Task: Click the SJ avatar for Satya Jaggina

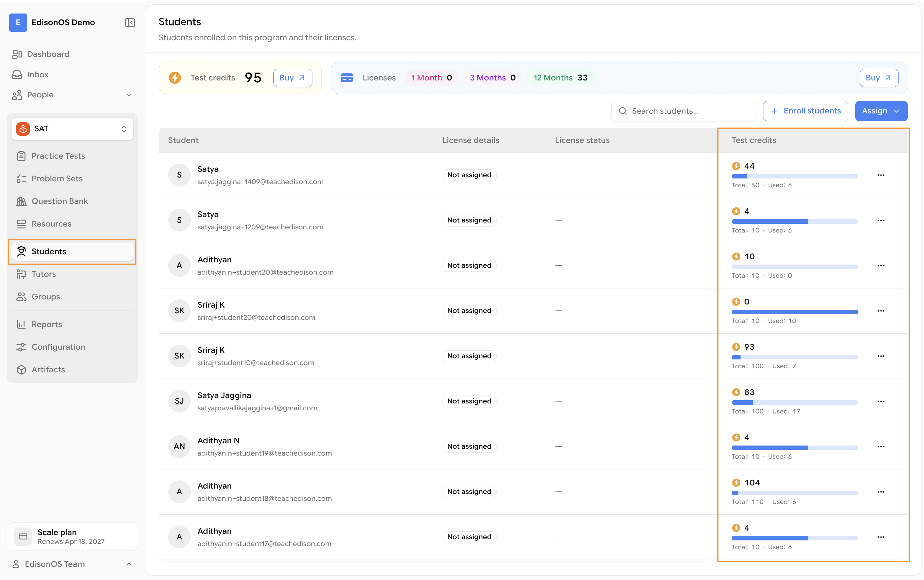Action: coord(179,401)
